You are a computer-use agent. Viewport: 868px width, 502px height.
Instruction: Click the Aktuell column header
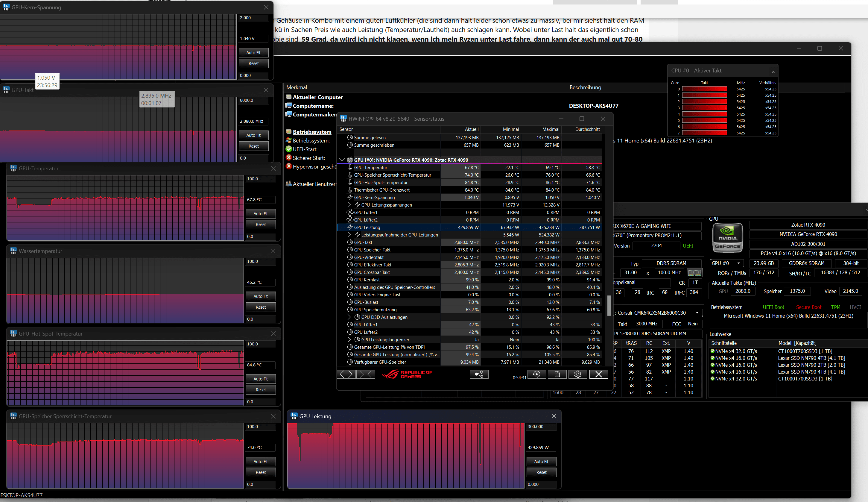[x=460, y=129]
